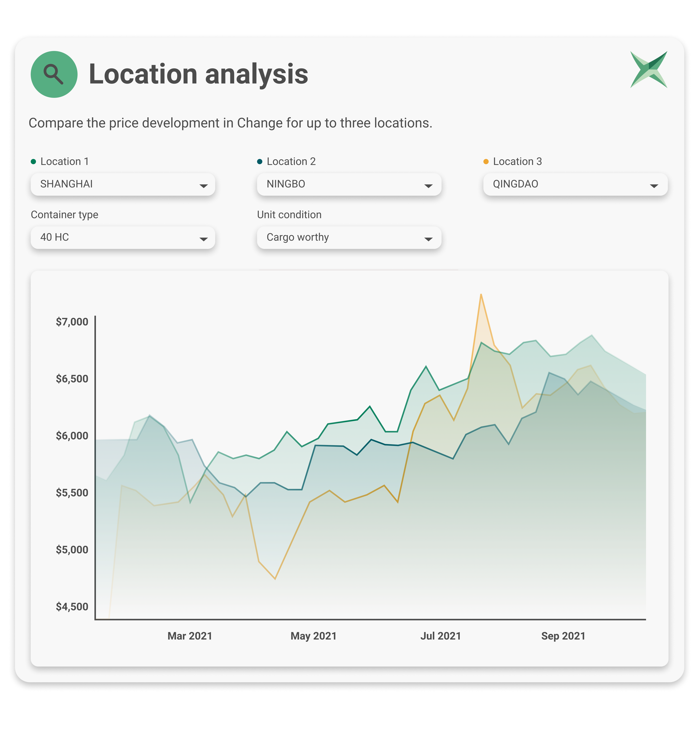Open the QINGDAO location dropdown
700x731 pixels.
click(575, 184)
